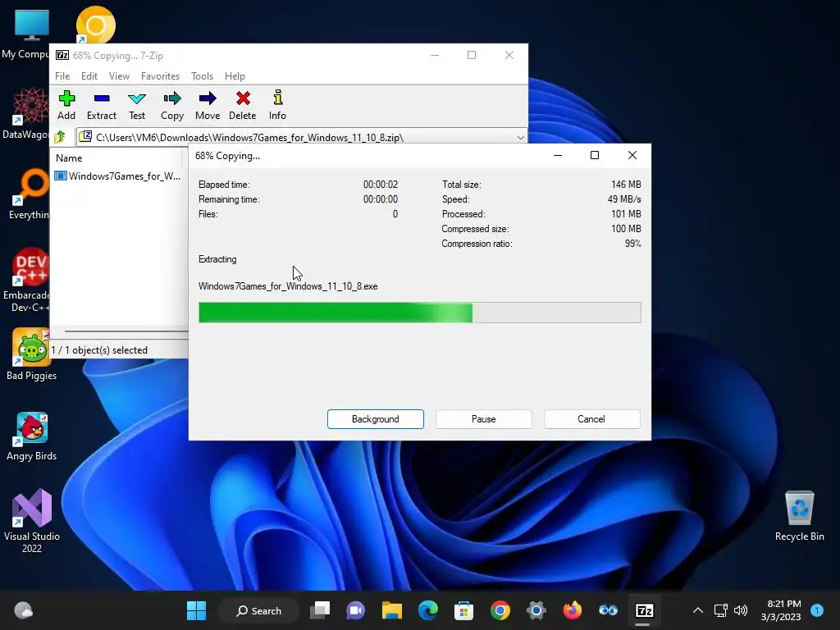Open the Favorites menu
Screen dimensions: 840x630
click(160, 76)
